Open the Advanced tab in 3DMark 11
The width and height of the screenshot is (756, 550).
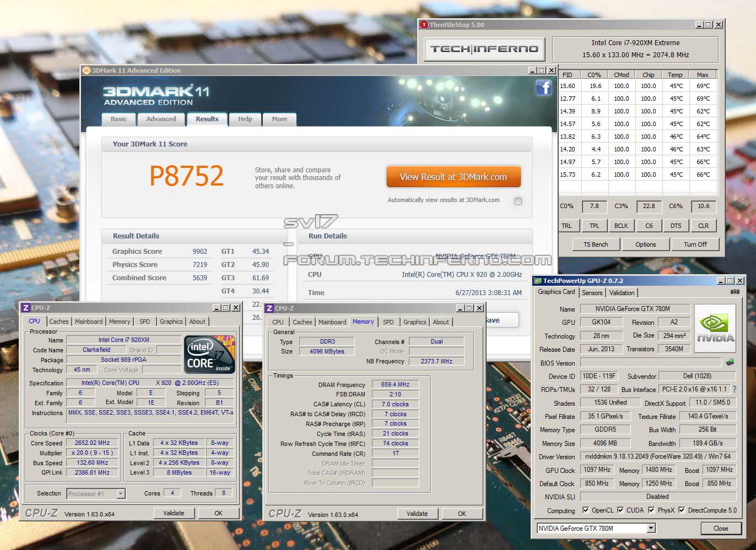(161, 119)
